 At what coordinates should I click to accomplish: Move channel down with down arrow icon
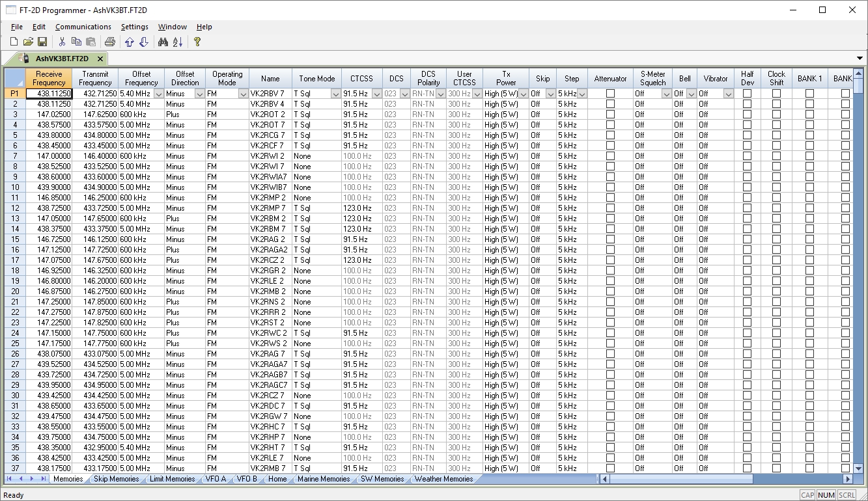tap(144, 42)
